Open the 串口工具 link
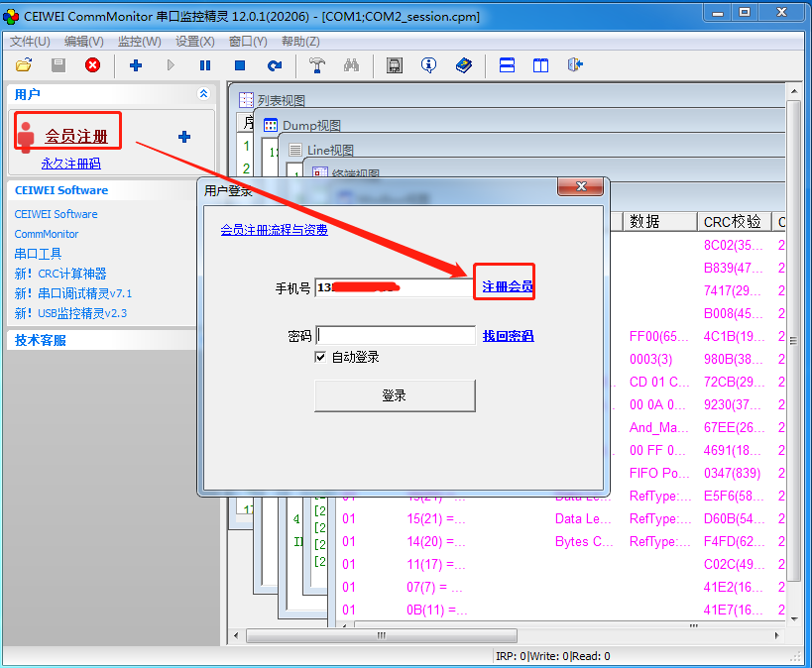Image resolution: width=812 pixels, height=668 pixels. [x=38, y=254]
